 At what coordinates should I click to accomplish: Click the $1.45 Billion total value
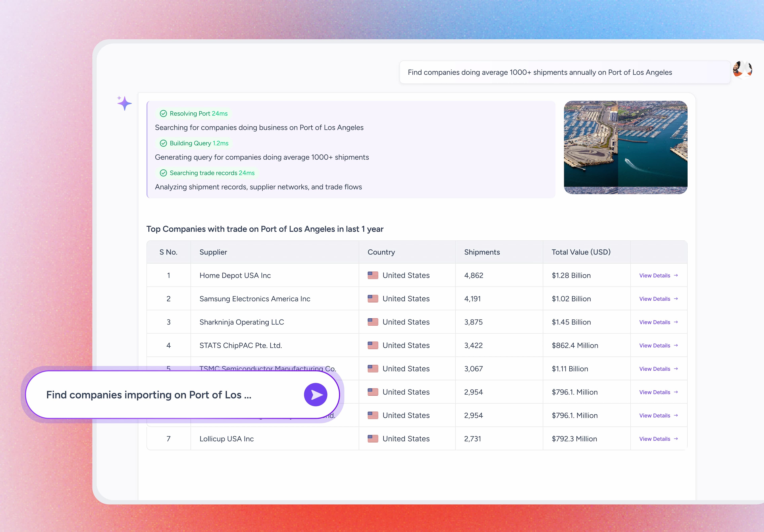(571, 322)
